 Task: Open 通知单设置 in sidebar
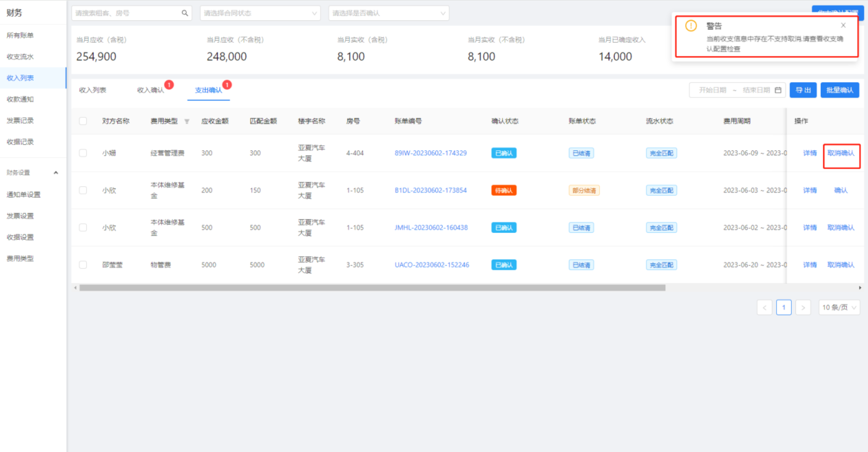(23, 194)
